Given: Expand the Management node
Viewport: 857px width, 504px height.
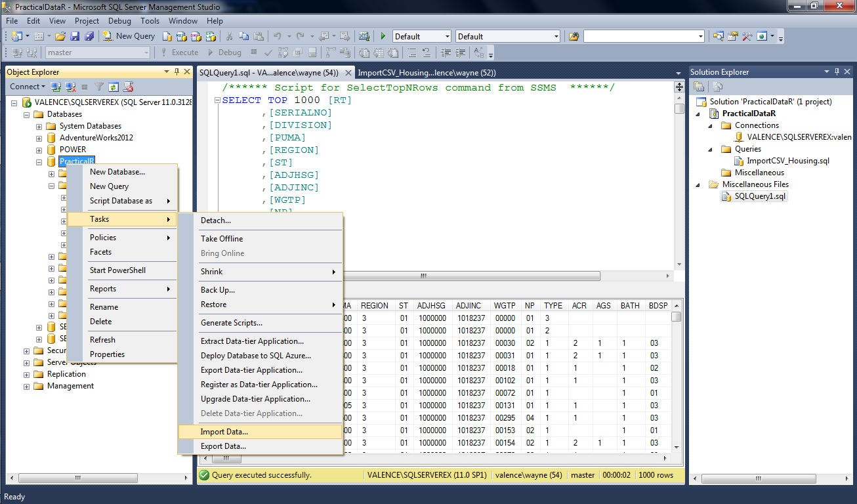Looking at the screenshot, I should [x=27, y=386].
